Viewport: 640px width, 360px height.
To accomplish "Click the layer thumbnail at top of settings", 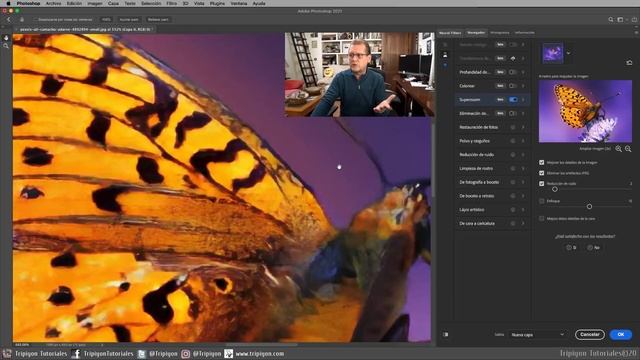I will point(553,53).
